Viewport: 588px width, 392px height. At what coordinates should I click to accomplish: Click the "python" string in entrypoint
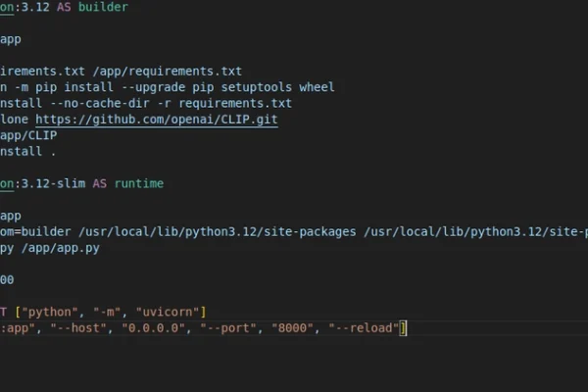(50, 312)
